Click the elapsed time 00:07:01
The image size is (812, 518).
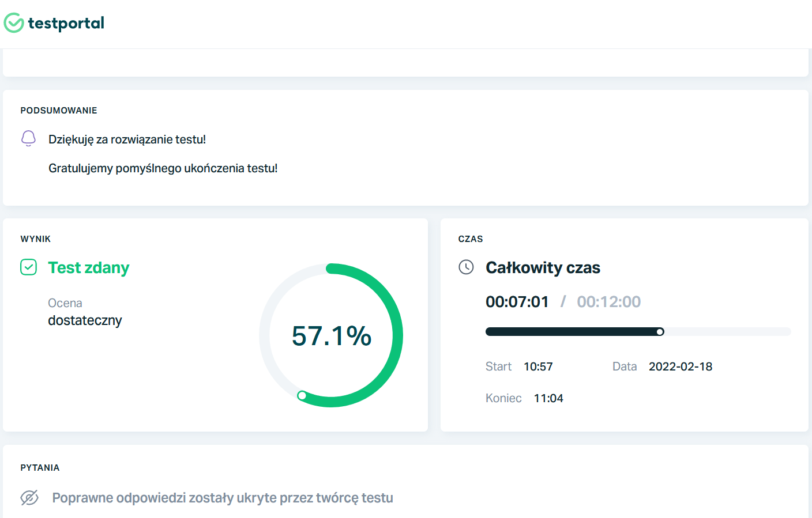517,302
